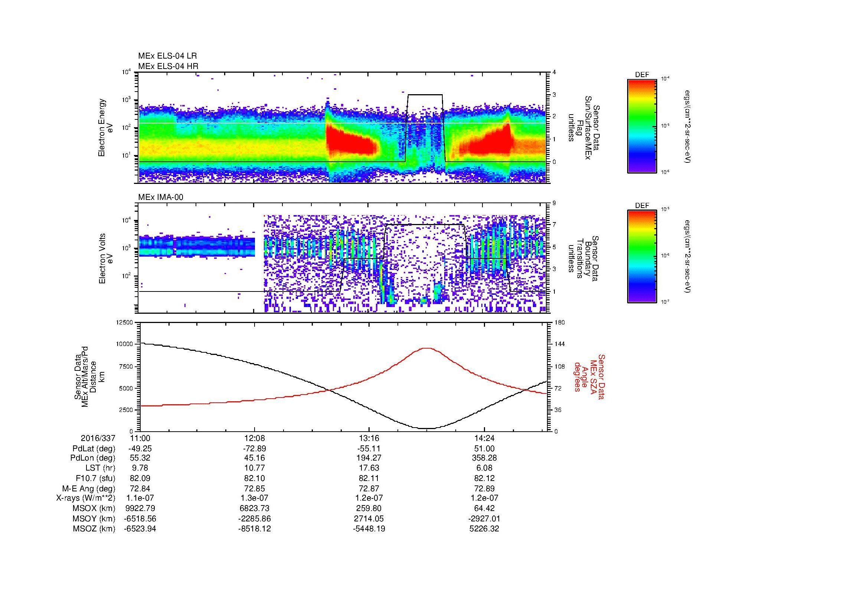This screenshot has width=868, height=613.
Task: Click the 11:00 time tick label
Action: [x=140, y=438]
